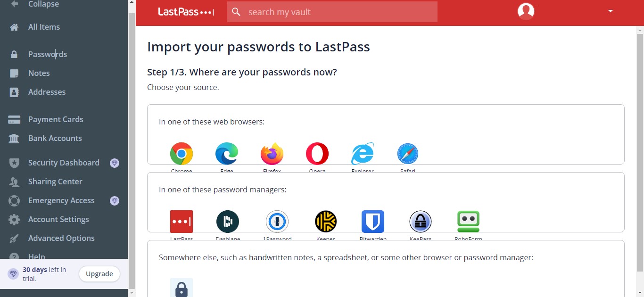644x297 pixels.
Task: Choose the 1Password icon
Action: point(277,222)
